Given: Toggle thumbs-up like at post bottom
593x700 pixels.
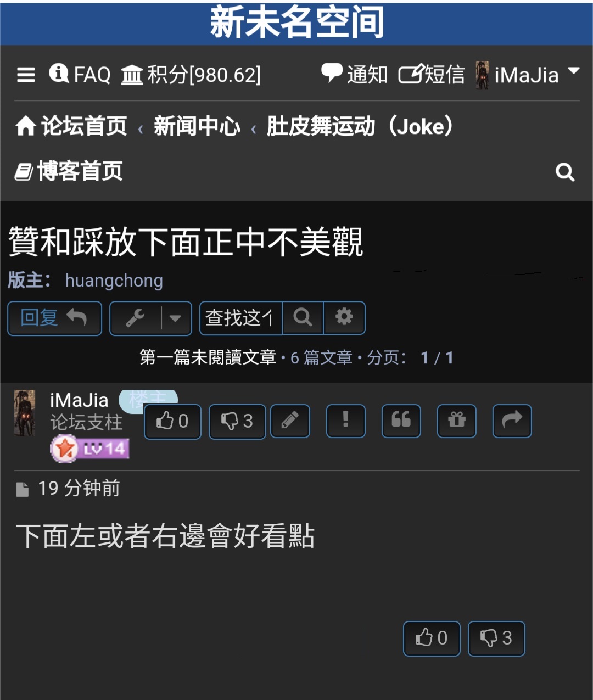Looking at the screenshot, I should pyautogui.click(x=432, y=639).
